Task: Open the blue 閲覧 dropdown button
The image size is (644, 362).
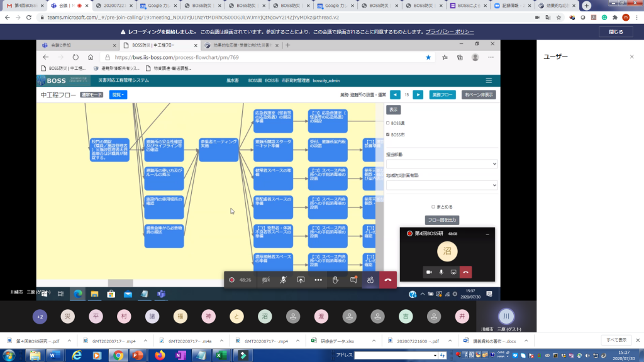Action: pos(118,95)
